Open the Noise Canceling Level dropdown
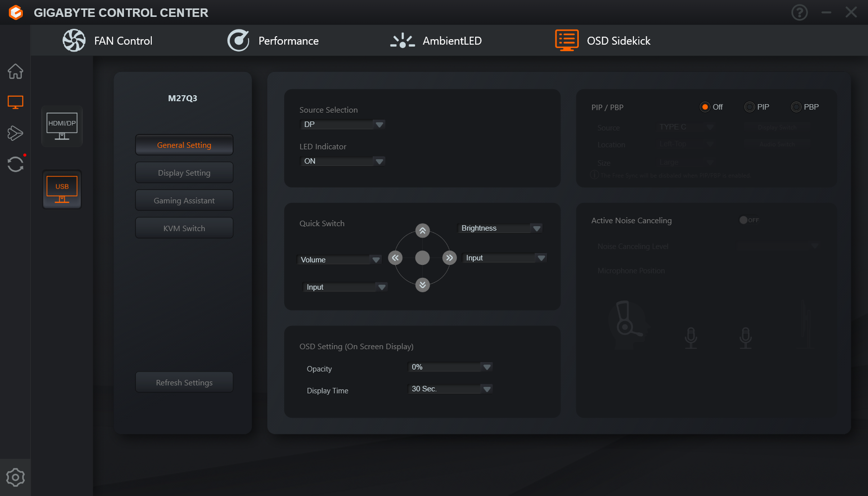Screen dimensions: 868x496 (779, 246)
